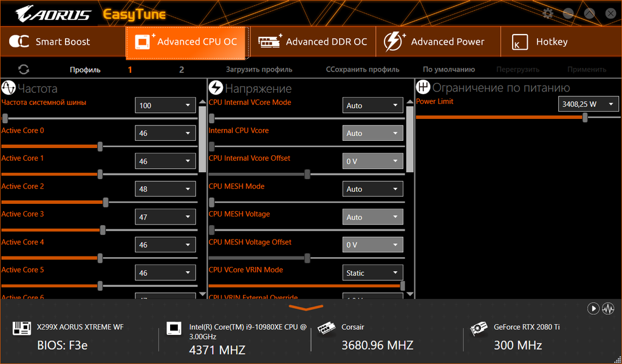
Task: Select profile 2
Action: click(181, 70)
